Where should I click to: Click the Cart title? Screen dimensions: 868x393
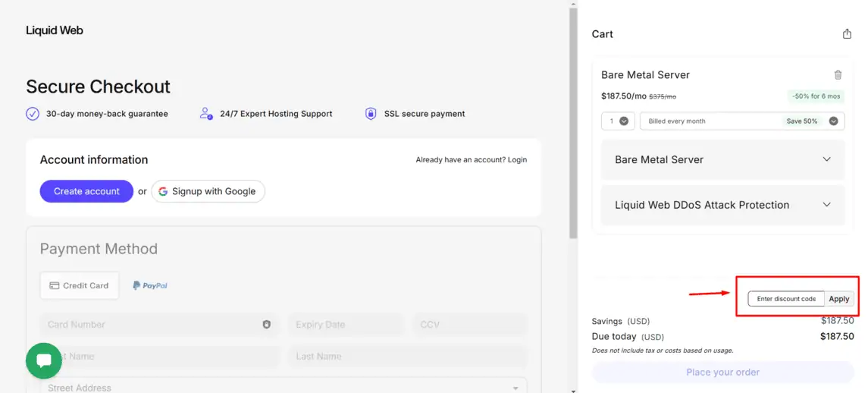point(602,34)
